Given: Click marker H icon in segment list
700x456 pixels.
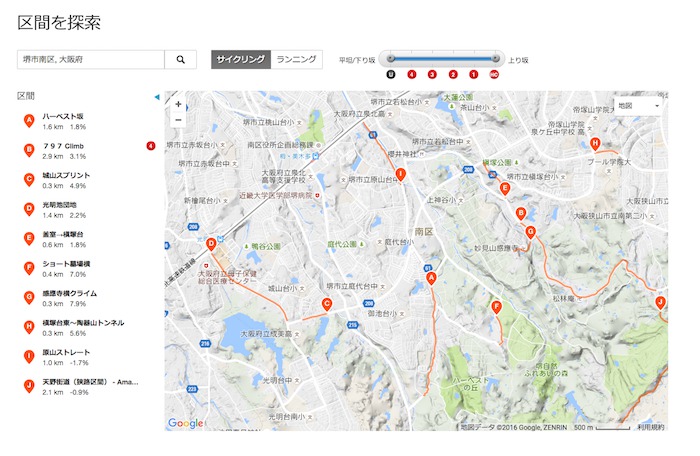Looking at the screenshot, I should (29, 327).
